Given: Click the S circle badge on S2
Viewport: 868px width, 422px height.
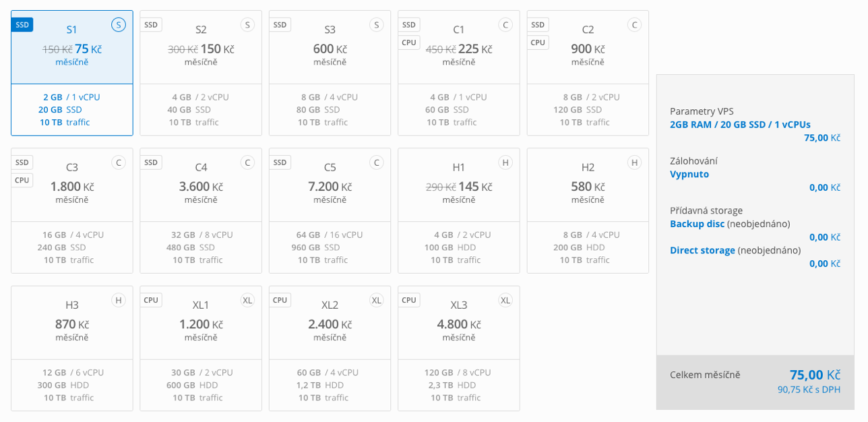Looking at the screenshot, I should point(248,25).
